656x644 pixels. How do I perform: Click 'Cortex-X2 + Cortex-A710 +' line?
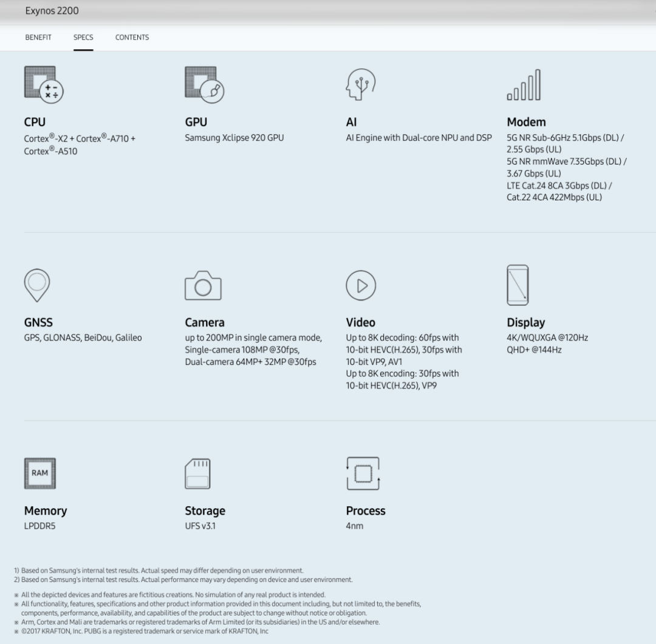pos(80,138)
